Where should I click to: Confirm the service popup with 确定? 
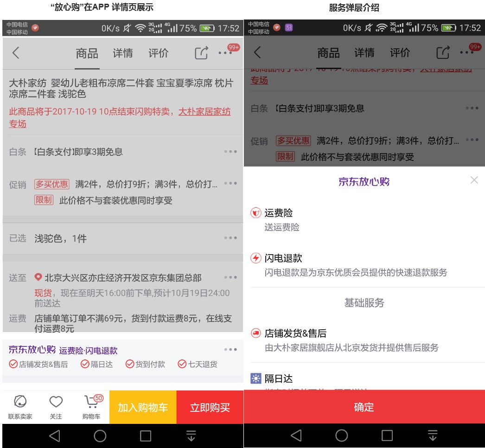click(x=364, y=407)
